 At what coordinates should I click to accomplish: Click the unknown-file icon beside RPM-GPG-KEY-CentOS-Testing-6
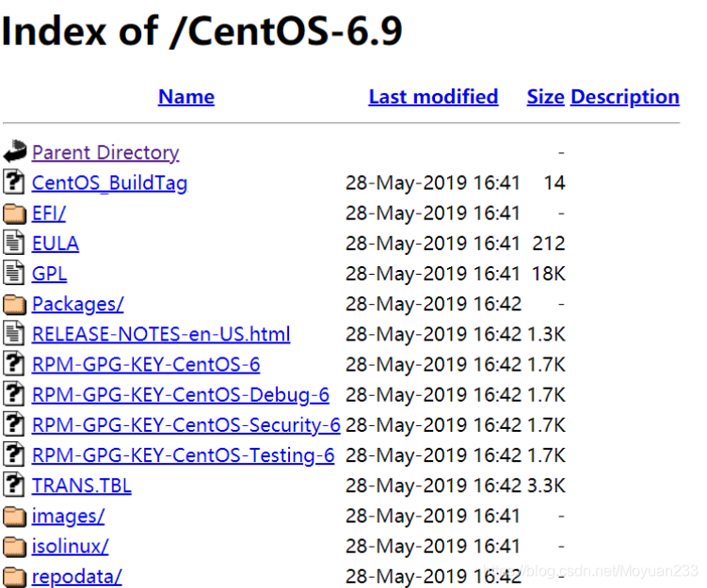14,453
